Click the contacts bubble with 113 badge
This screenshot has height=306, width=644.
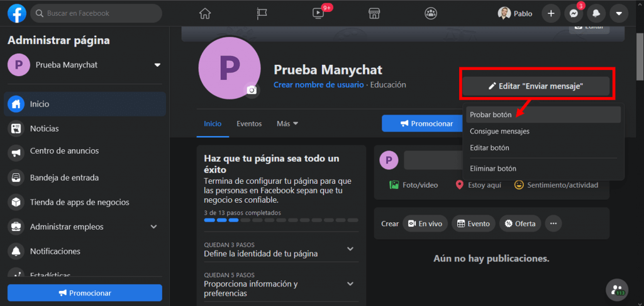tap(617, 290)
